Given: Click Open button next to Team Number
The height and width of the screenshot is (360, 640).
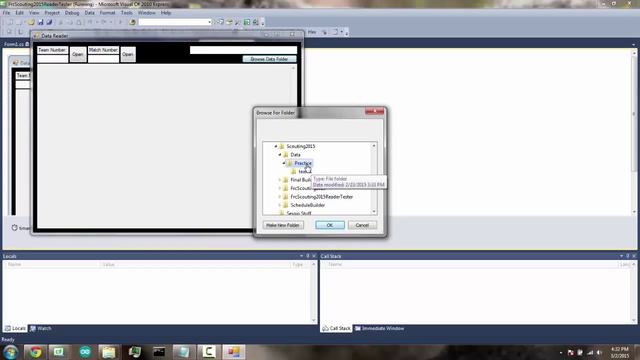Looking at the screenshot, I should pos(78,54).
